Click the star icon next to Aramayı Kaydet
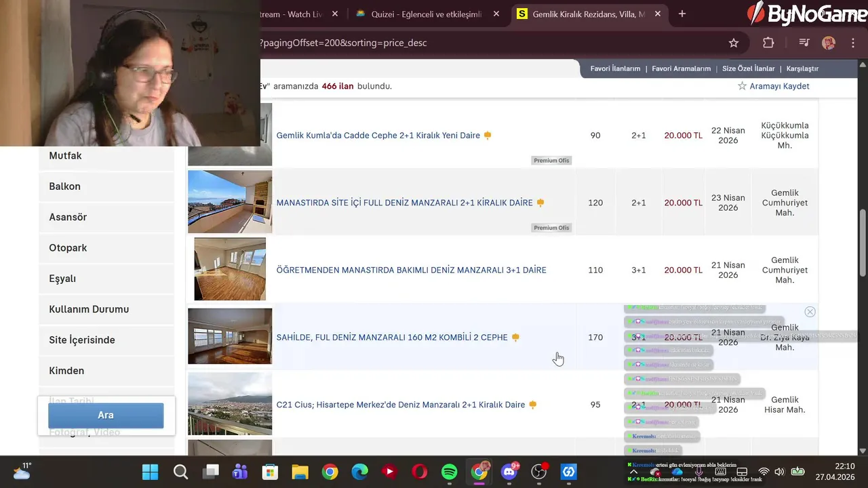 [742, 86]
